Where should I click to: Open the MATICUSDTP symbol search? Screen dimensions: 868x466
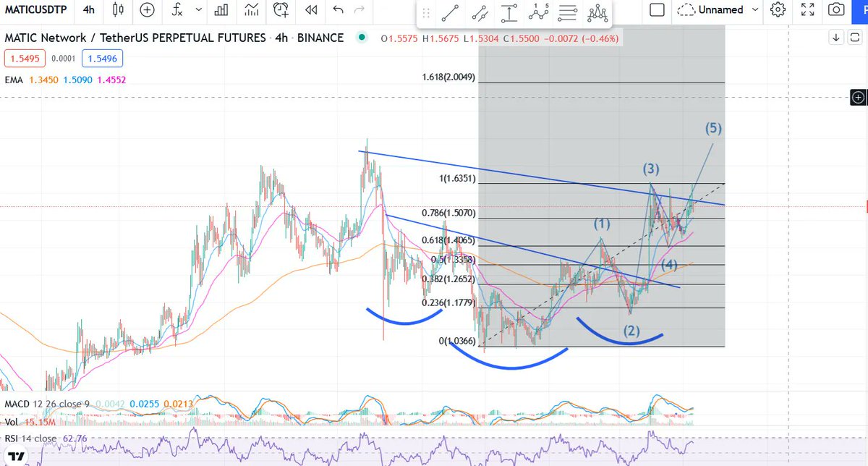click(36, 10)
